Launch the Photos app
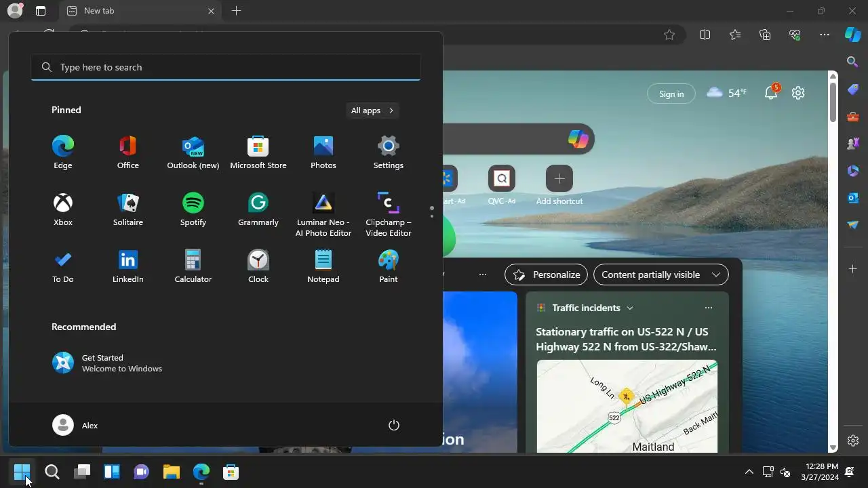The image size is (868, 488). [x=323, y=152]
